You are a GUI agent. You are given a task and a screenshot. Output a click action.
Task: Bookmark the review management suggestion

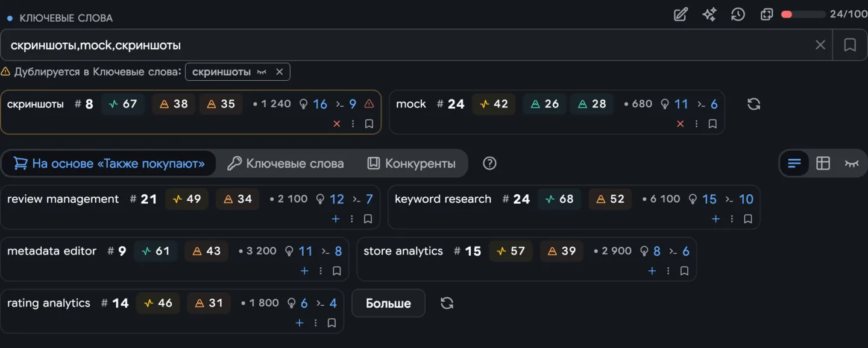(368, 219)
